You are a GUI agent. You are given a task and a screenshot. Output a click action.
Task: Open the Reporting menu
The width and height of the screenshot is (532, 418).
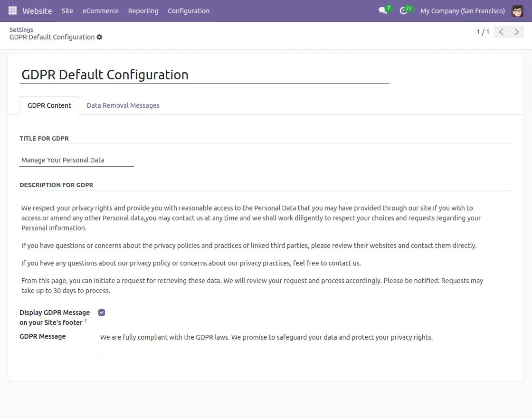(143, 10)
